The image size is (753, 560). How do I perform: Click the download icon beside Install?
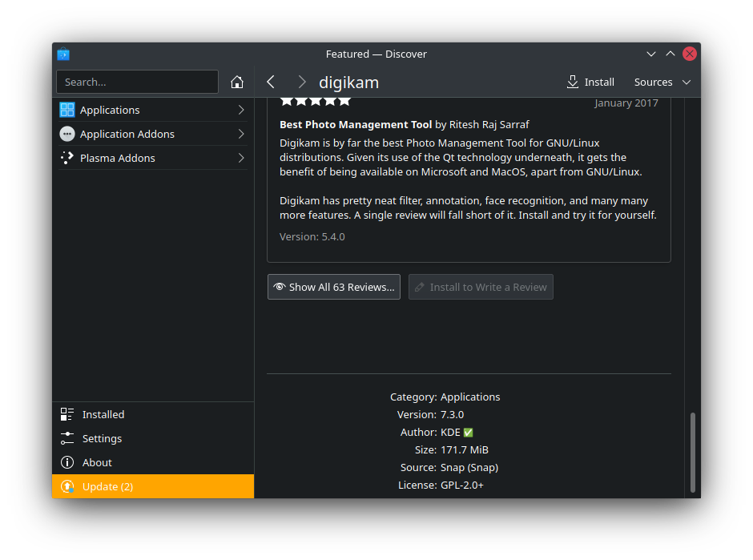coord(573,83)
